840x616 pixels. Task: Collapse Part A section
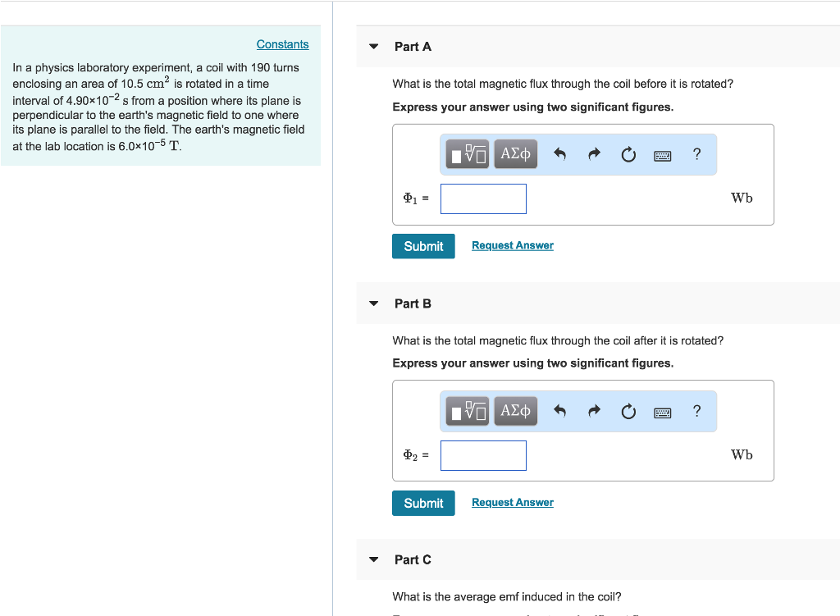click(373, 46)
